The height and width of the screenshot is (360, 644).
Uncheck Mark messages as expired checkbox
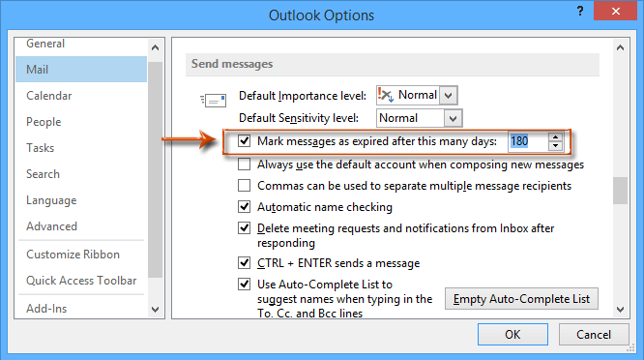[244, 141]
